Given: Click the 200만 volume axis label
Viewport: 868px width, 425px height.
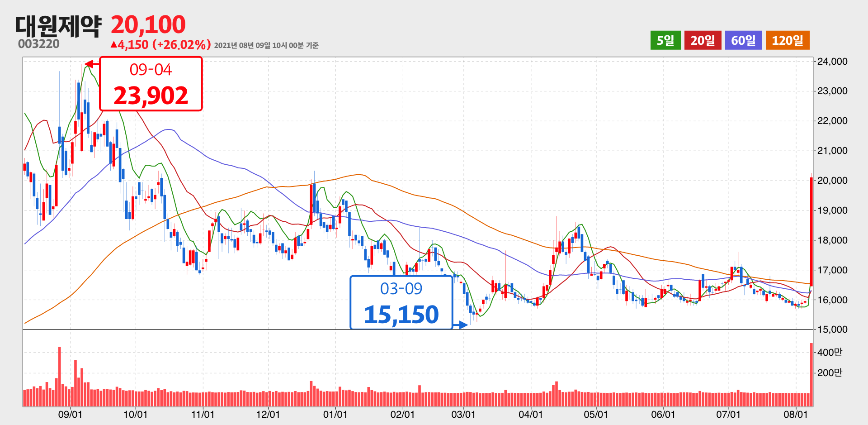Looking at the screenshot, I should coord(830,373).
